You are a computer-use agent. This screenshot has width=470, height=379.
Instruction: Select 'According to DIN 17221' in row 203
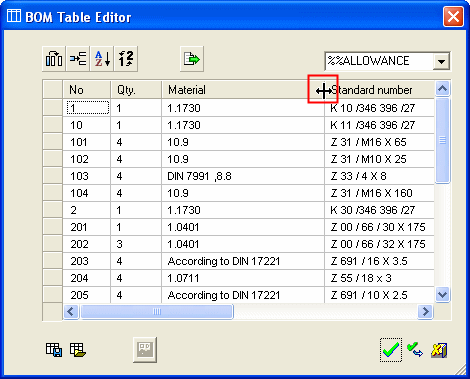tap(243, 261)
